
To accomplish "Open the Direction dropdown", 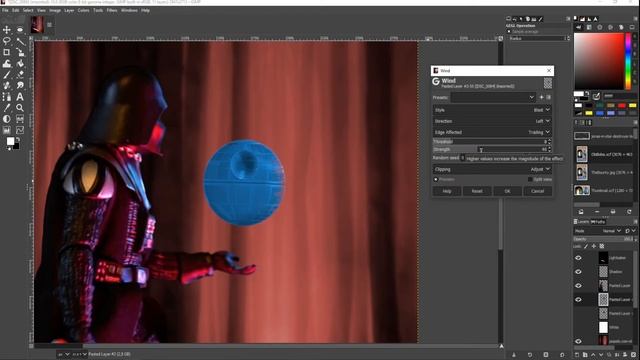I will pyautogui.click(x=492, y=121).
